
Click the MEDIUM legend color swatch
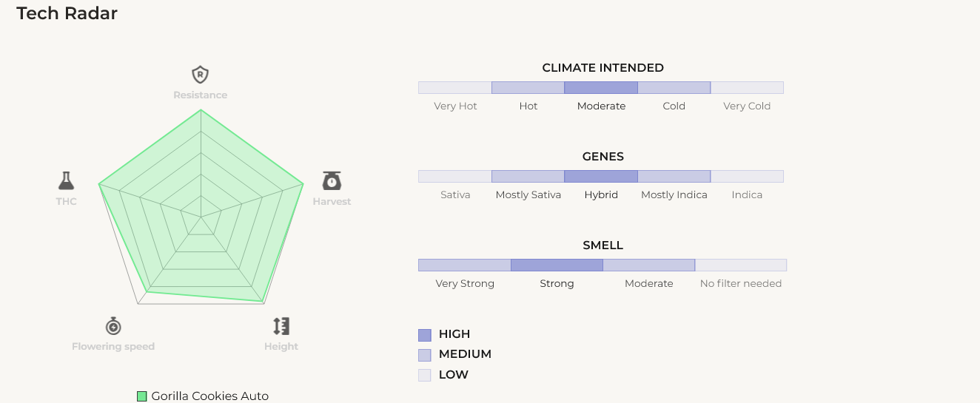coord(425,355)
